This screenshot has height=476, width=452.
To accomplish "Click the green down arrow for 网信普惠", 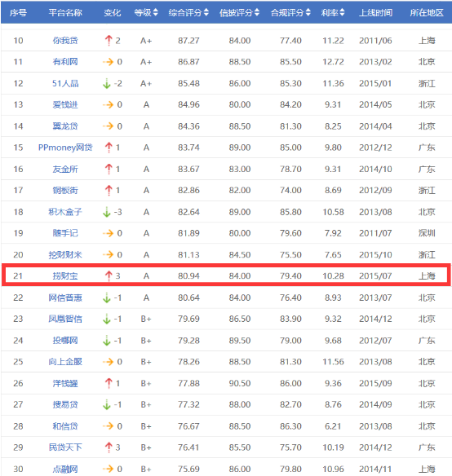I will click(x=107, y=297).
